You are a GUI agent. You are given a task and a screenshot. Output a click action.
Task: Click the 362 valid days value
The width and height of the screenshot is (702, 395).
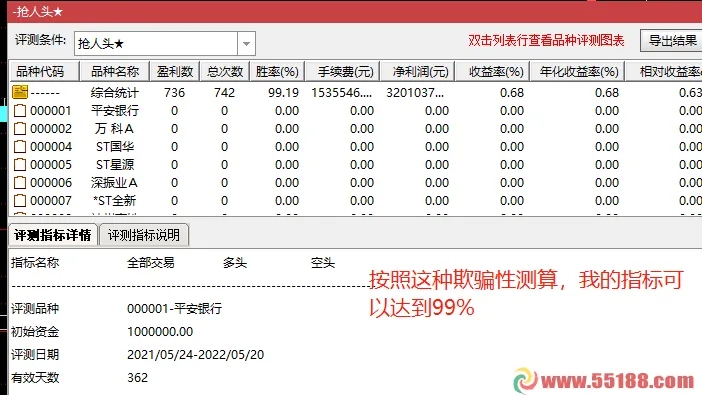click(x=137, y=378)
